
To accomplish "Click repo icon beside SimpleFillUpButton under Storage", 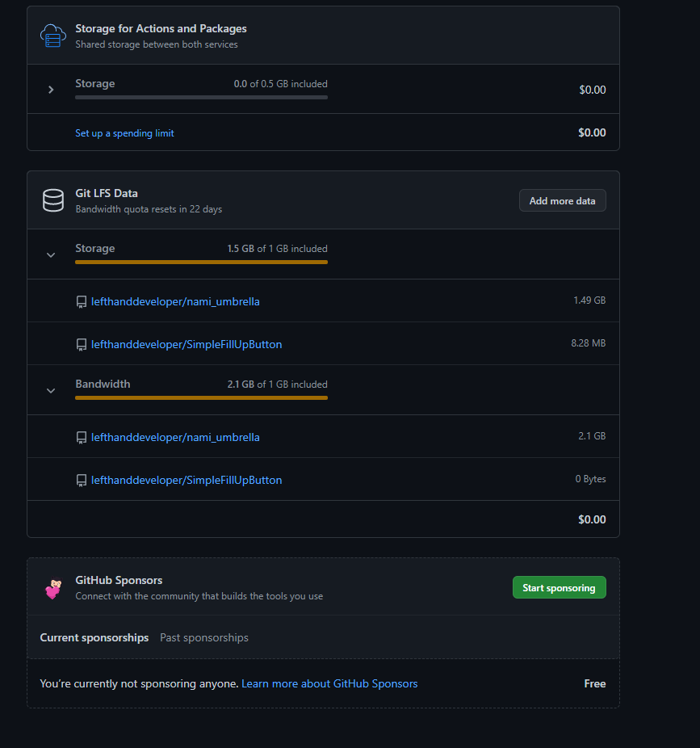I will tap(82, 345).
